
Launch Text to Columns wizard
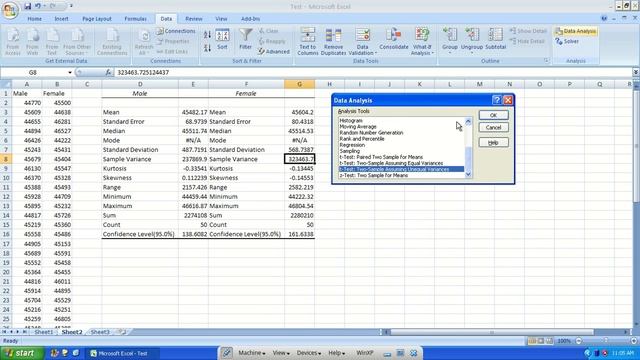click(x=308, y=42)
